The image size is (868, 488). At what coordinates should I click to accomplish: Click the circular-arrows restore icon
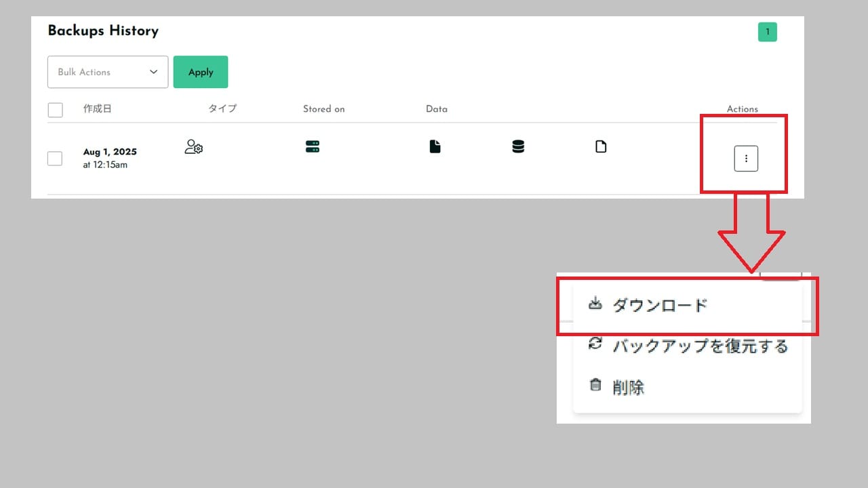tap(595, 344)
